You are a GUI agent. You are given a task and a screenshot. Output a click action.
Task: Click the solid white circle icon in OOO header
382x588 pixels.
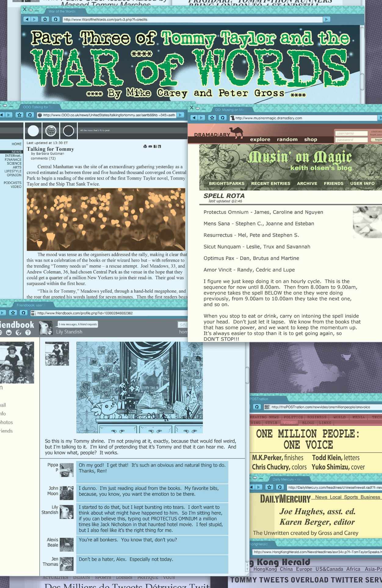33,131
